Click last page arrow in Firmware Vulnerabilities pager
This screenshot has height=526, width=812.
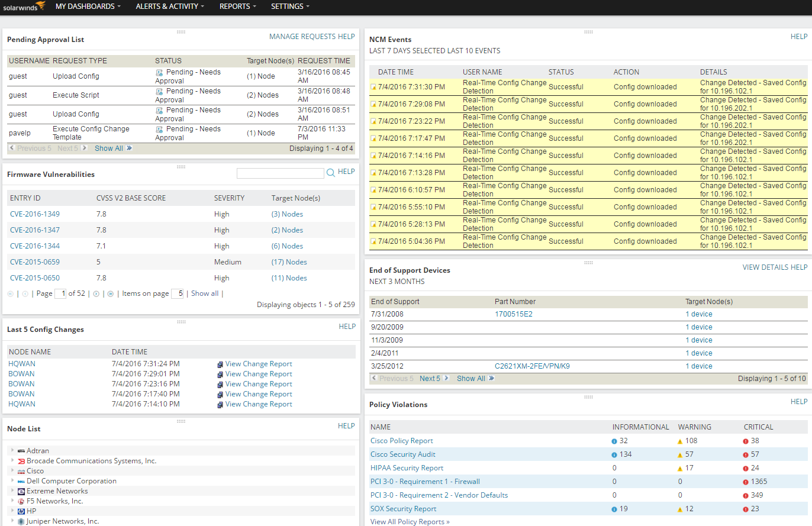point(110,293)
